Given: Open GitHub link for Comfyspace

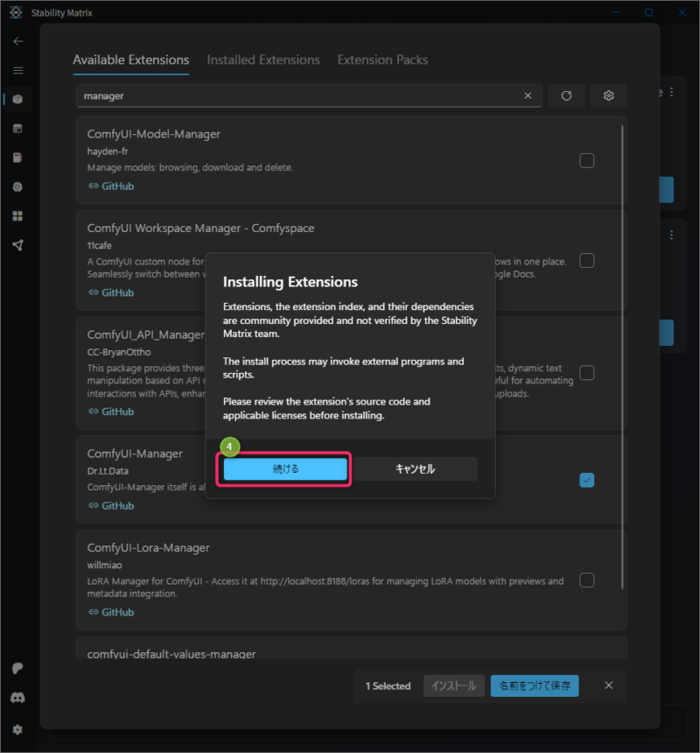Looking at the screenshot, I should [x=111, y=292].
